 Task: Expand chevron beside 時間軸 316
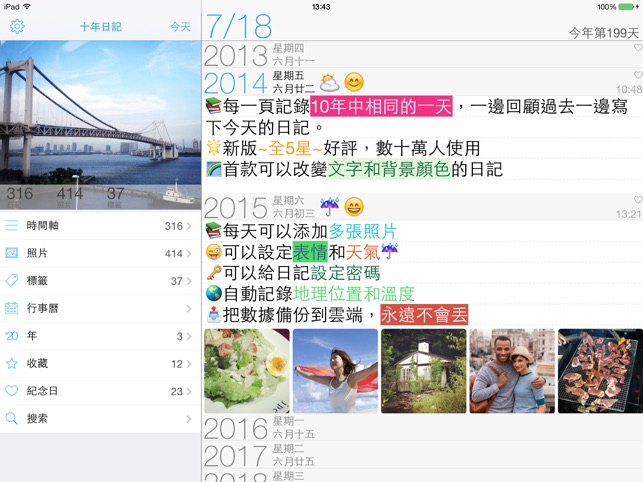189,226
